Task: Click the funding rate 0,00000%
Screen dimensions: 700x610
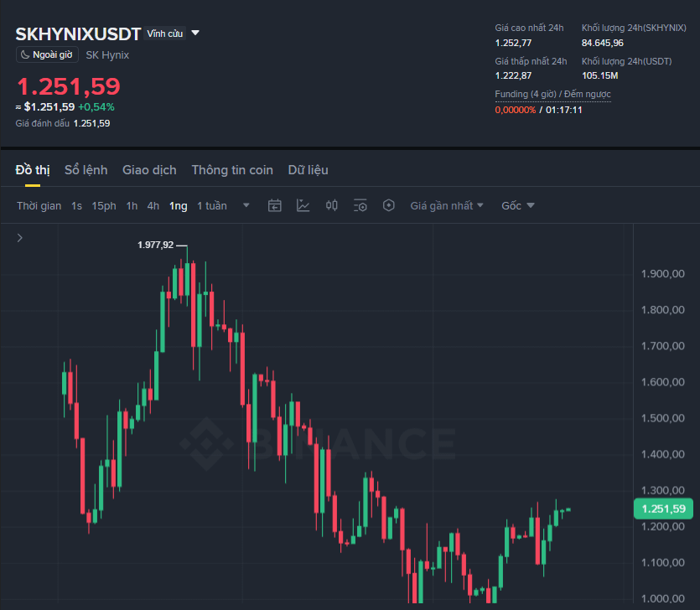Action: point(516,110)
